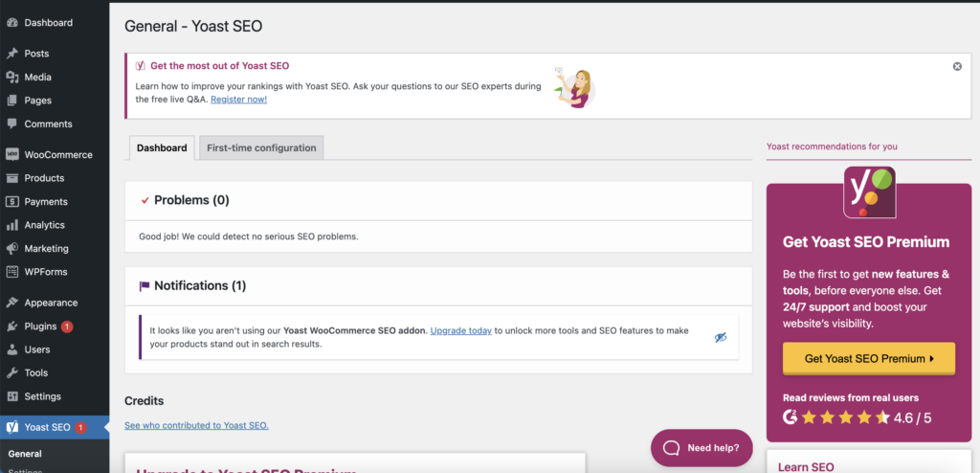The image size is (980, 473).
Task: Click the Register now! link
Action: 238,99
